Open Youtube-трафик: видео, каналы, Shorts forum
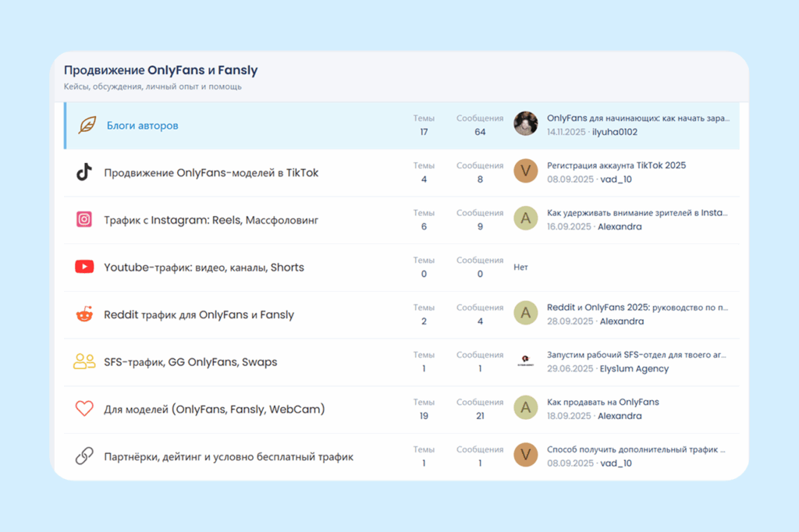799x532 pixels. (204, 268)
